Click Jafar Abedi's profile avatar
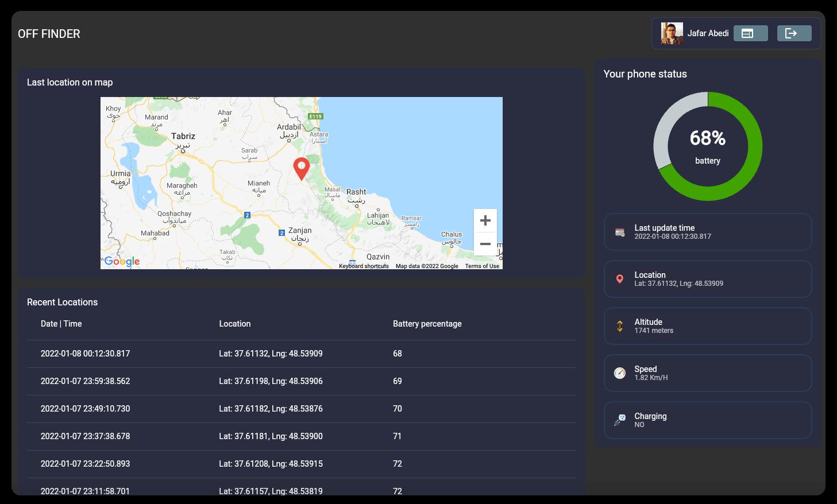Image resolution: width=837 pixels, height=504 pixels. tap(672, 33)
